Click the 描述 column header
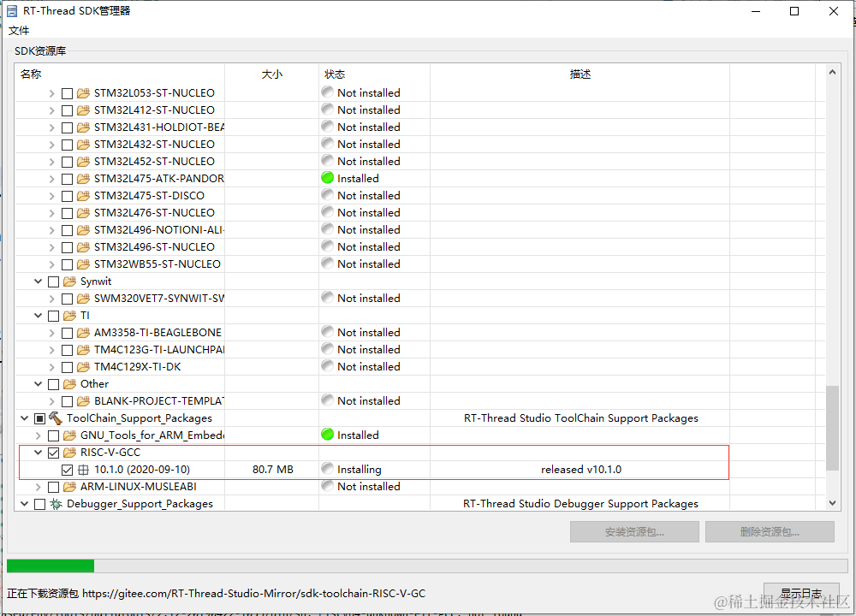This screenshot has height=616, width=856. coord(580,74)
